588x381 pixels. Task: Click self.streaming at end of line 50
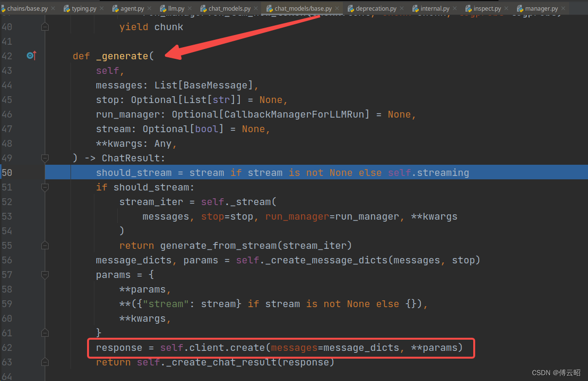point(428,173)
